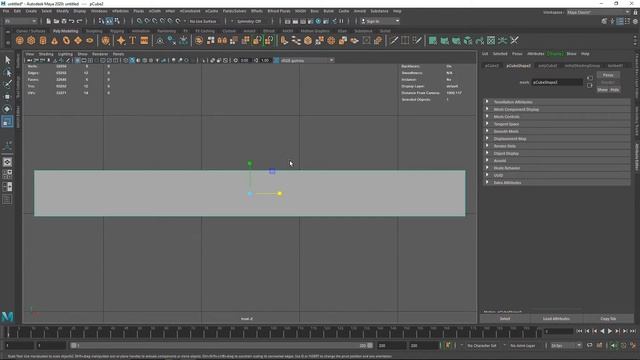
Task: Click the crossed-tools icon at shelf end
Action: click(x=514, y=40)
